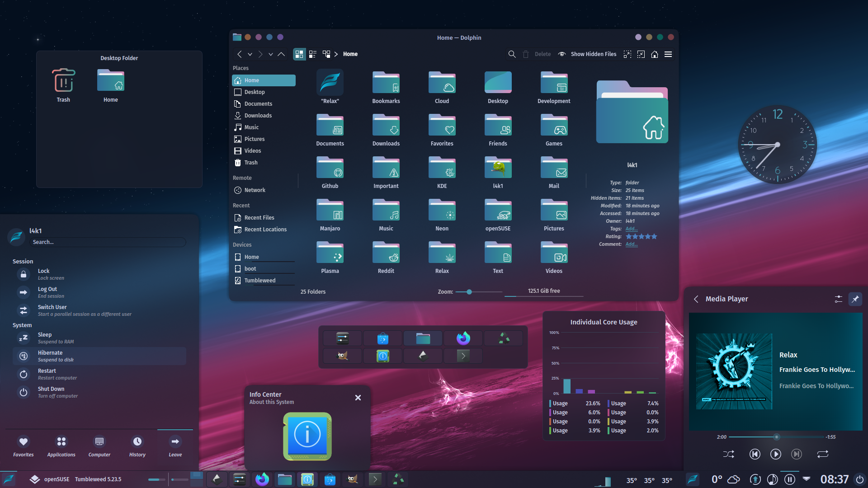868x488 pixels.
Task: Open GIMP from the bottom taskbar
Action: pyautogui.click(x=353, y=479)
